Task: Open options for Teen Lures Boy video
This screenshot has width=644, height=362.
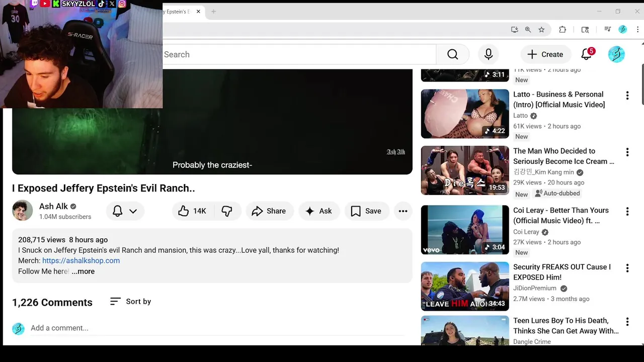Action: click(627, 322)
